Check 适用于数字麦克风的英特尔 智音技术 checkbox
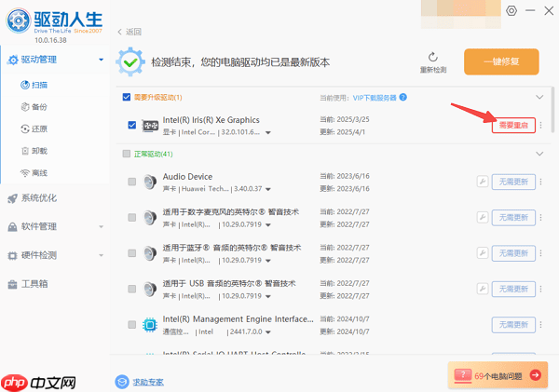559x392 pixels. (x=132, y=217)
